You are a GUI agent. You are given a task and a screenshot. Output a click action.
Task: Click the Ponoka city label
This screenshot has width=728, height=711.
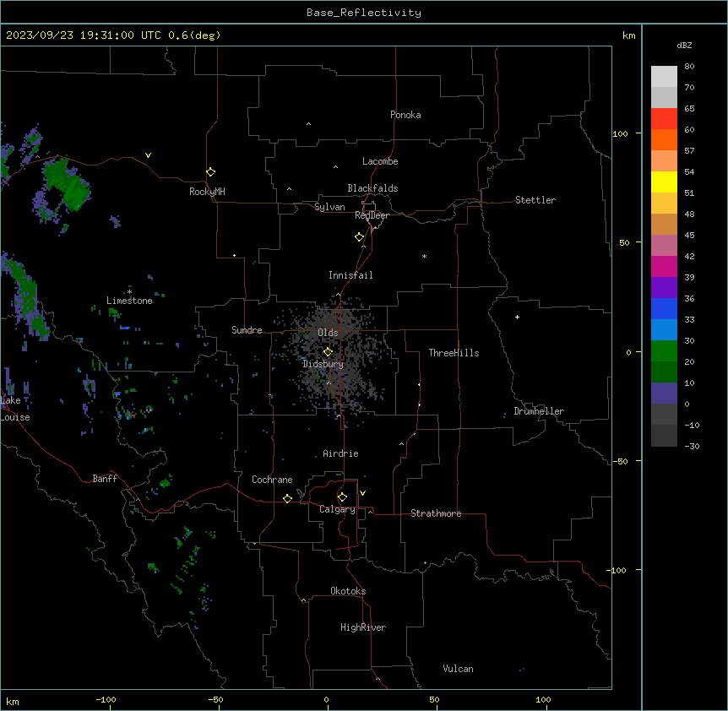click(405, 115)
